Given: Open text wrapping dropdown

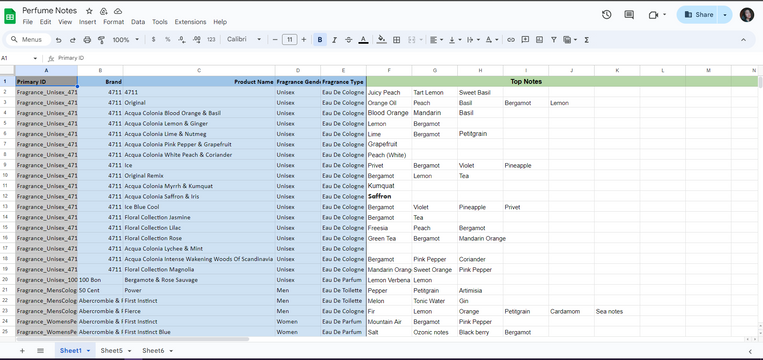Looking at the screenshot, I should point(473,40).
